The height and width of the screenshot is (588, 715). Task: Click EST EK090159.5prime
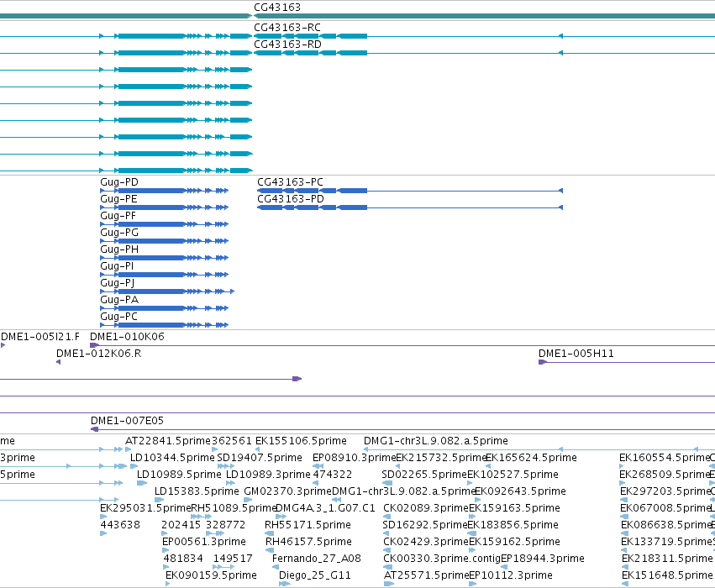[211, 575]
